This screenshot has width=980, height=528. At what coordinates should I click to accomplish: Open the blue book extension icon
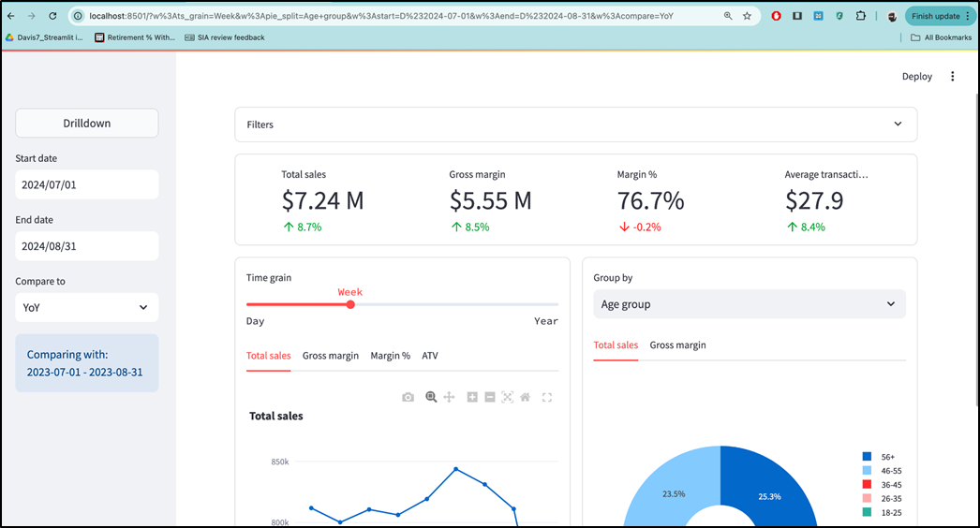818,16
